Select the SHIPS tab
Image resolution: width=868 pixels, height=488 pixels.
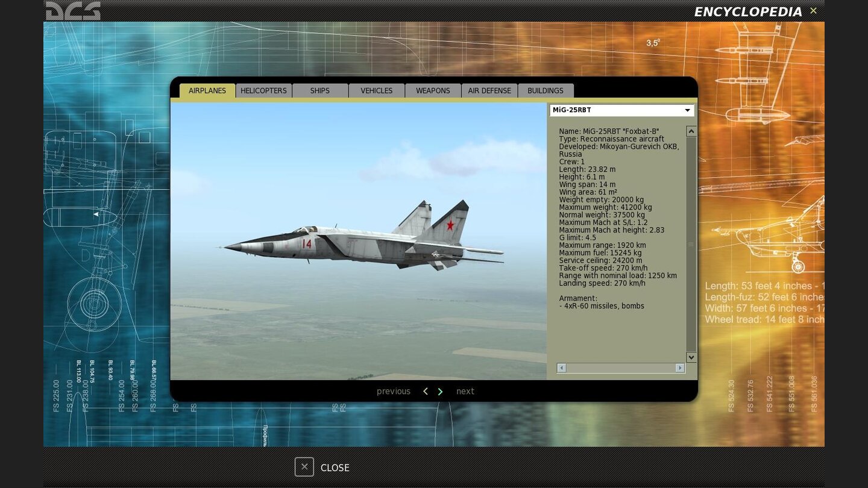(320, 90)
